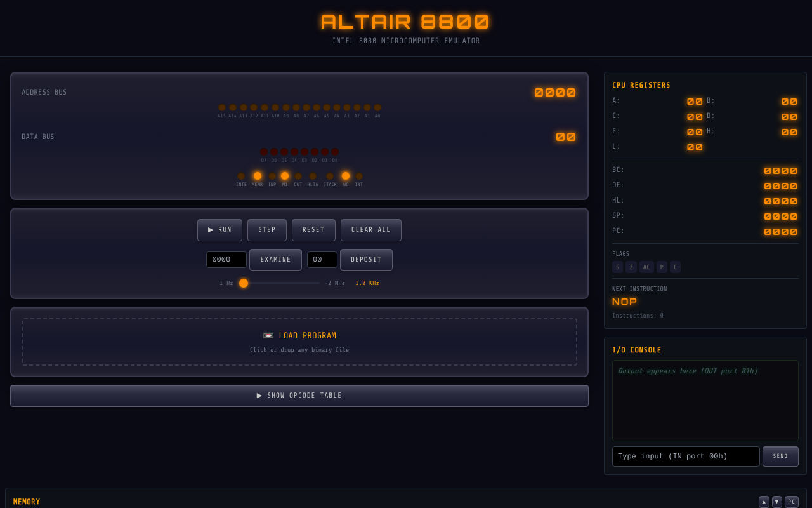Click the address field showing 0000
This screenshot has width=812, height=508.
(x=226, y=260)
